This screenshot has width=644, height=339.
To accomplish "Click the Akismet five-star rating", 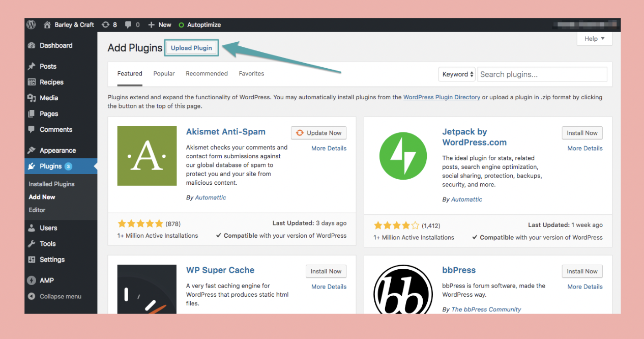I will tap(140, 223).
